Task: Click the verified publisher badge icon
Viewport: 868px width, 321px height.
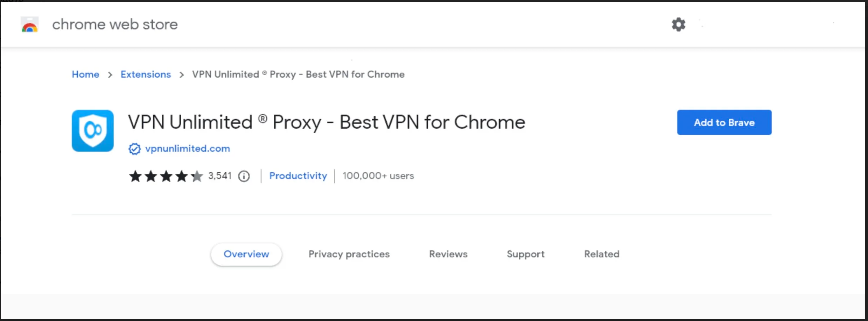Action: coord(134,149)
